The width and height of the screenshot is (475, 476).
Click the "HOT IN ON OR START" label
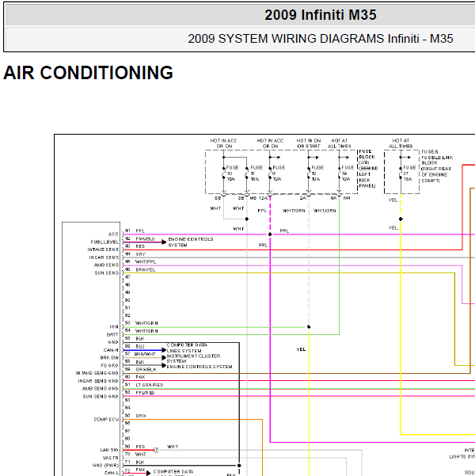309,143
